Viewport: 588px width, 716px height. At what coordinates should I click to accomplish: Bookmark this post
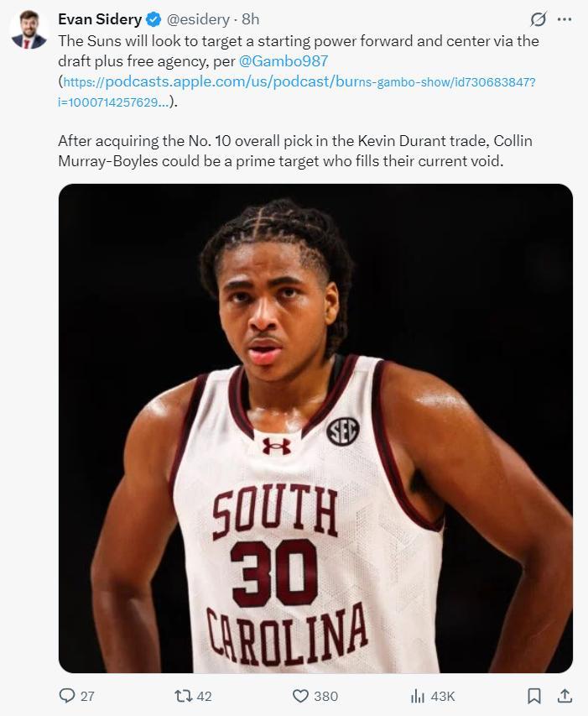[533, 696]
